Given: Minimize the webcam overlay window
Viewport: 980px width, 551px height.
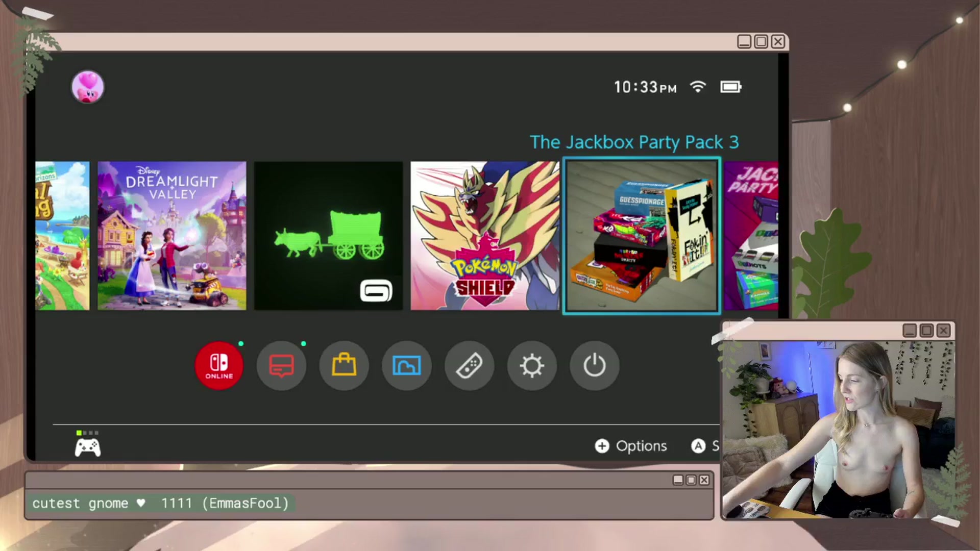Looking at the screenshot, I should [910, 331].
